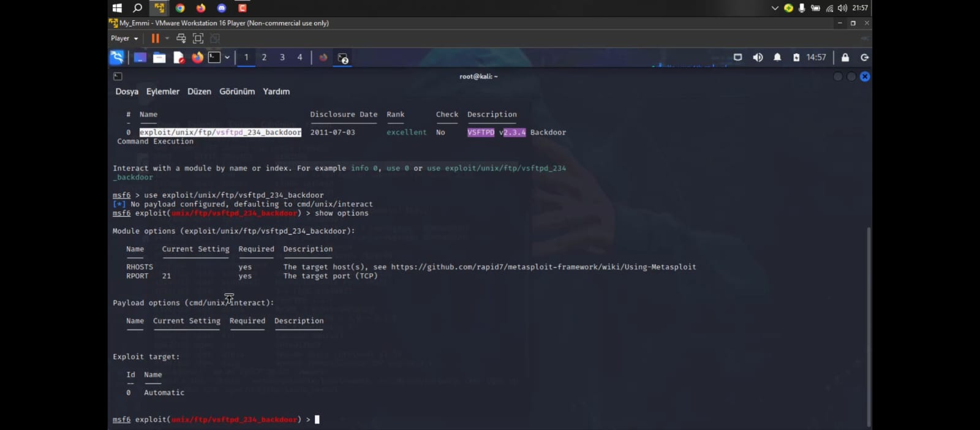Click the RPORT option row name
The height and width of the screenshot is (430, 980).
pos(137,276)
